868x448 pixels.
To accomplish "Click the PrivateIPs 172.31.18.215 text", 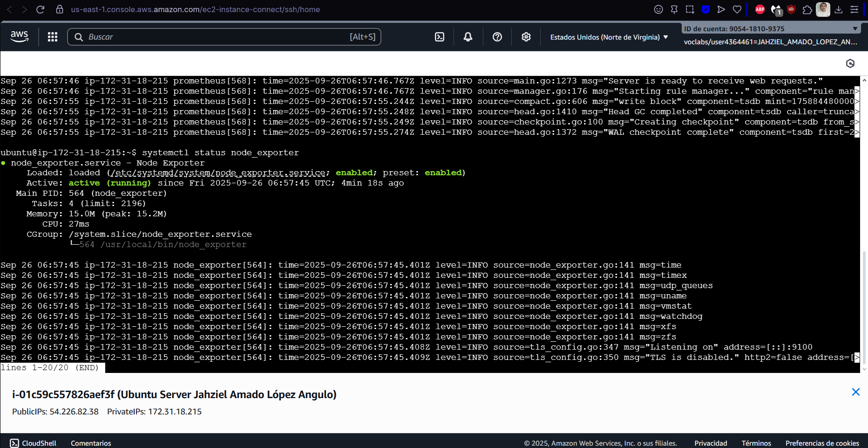I will tap(154, 412).
